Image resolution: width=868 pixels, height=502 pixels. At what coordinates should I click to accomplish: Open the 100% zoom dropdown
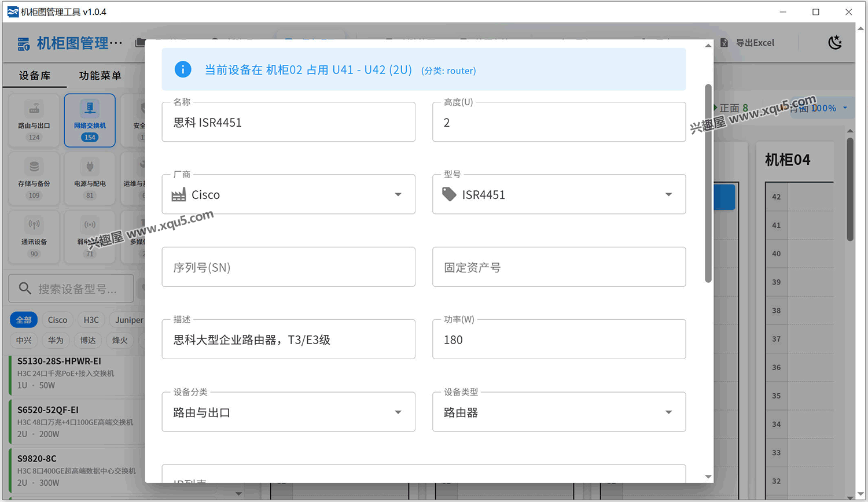[x=829, y=108]
